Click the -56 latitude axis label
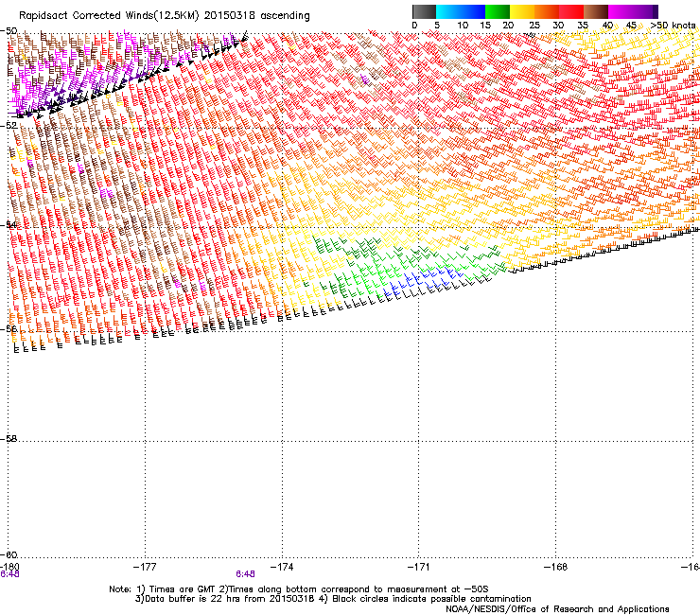Image resolution: width=700 pixels, height=615 pixels. 9,328
